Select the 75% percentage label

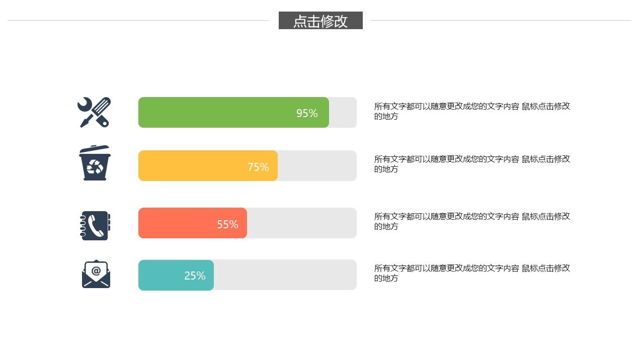258,167
